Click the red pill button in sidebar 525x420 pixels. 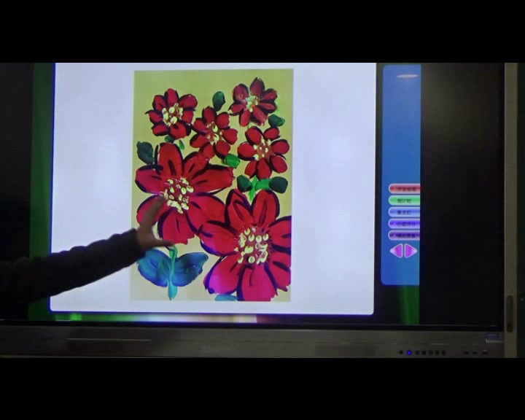click(x=405, y=188)
